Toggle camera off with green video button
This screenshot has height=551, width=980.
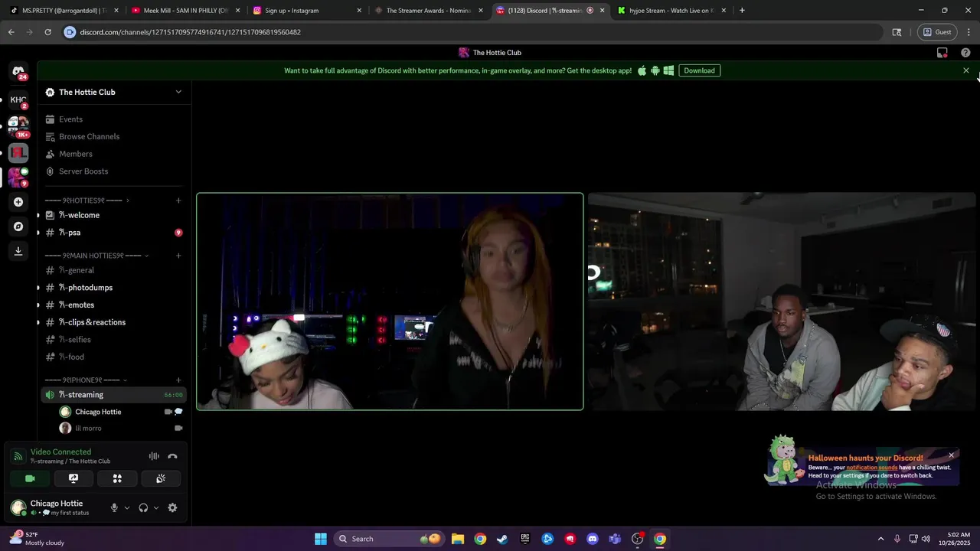click(30, 478)
